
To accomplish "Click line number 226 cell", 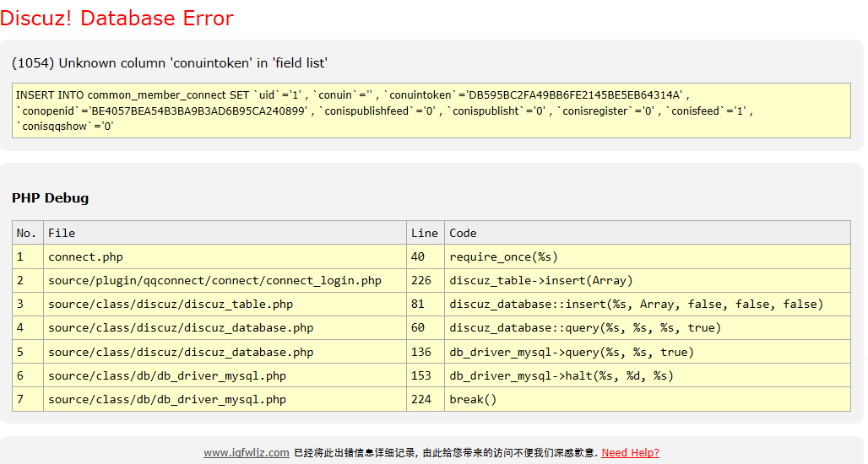I will pyautogui.click(x=426, y=280).
